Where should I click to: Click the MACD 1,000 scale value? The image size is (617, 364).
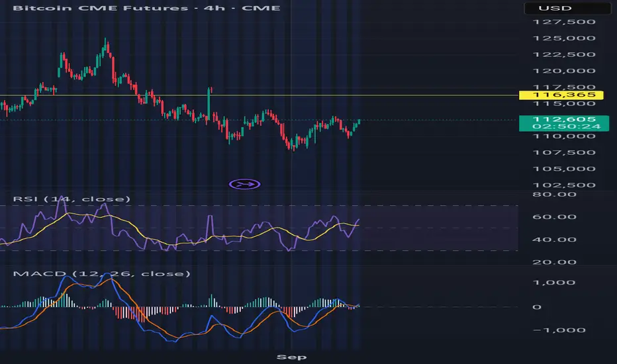coord(555,283)
